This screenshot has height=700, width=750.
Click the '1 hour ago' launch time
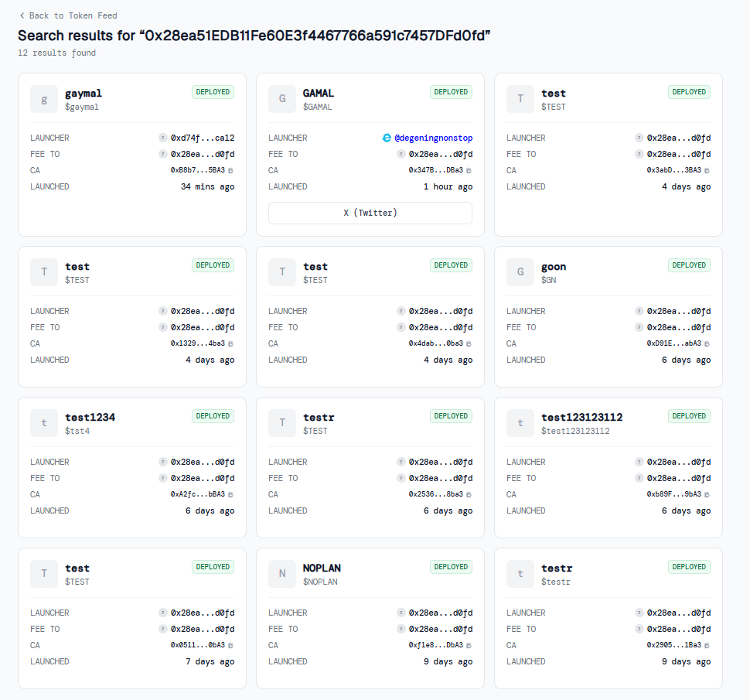coord(448,186)
